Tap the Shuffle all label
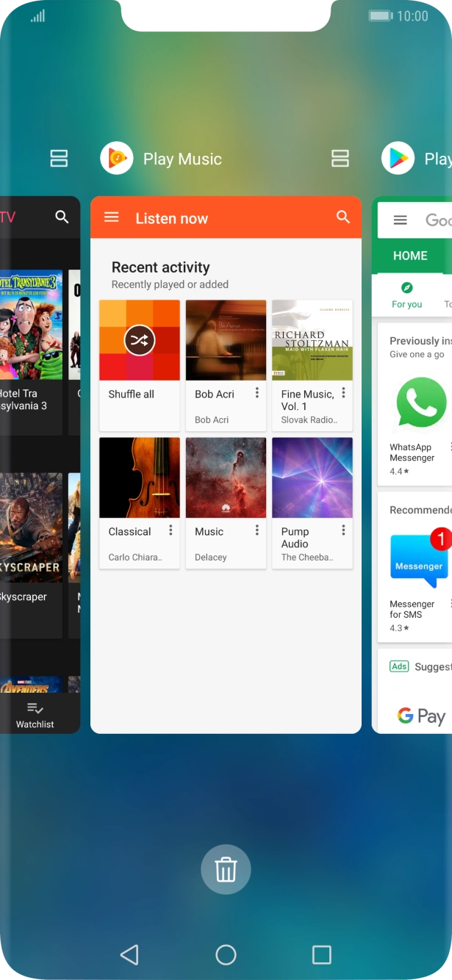 [x=132, y=394]
